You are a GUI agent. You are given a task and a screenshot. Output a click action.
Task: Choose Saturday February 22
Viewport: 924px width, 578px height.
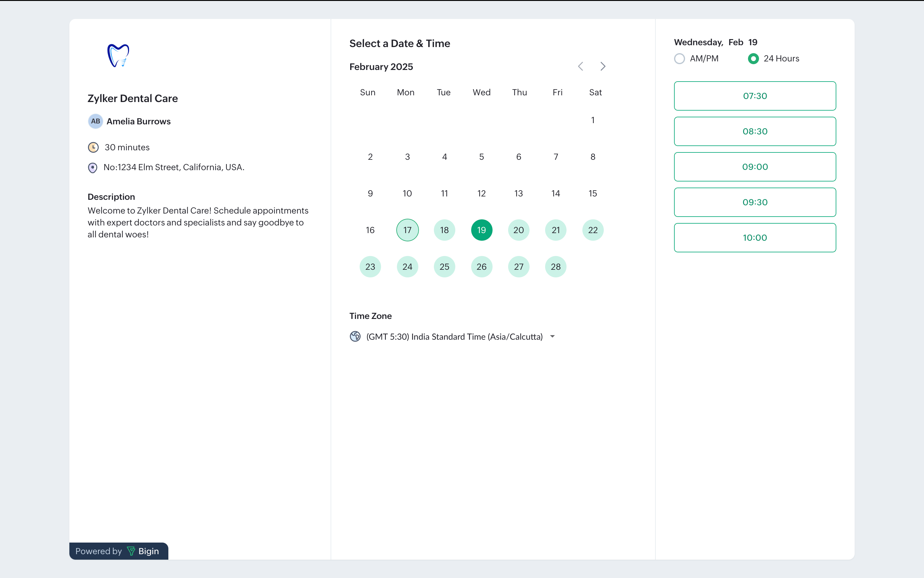pyautogui.click(x=592, y=230)
